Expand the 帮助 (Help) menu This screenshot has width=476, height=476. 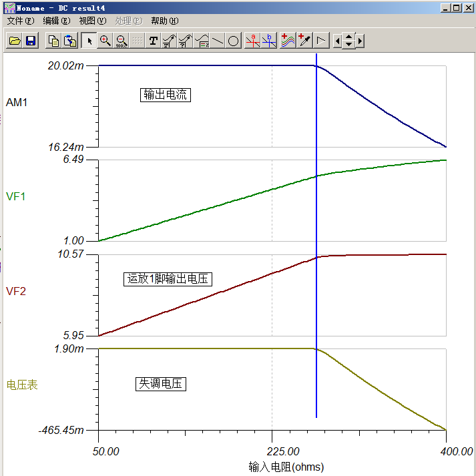click(164, 21)
